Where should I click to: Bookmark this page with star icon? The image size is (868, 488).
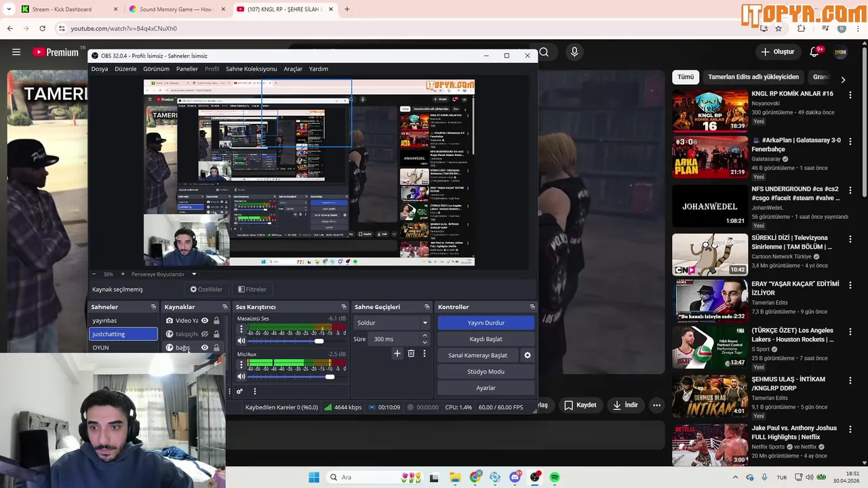[778, 28]
